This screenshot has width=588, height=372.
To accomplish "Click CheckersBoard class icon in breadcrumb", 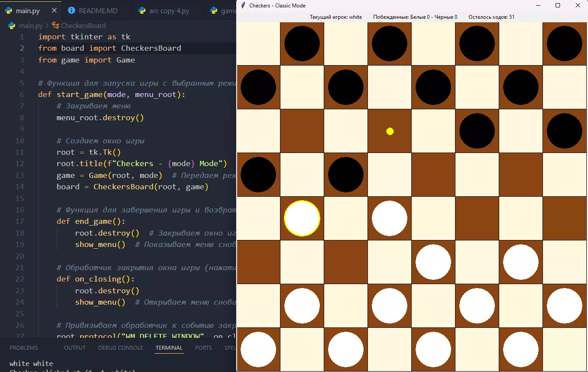I will click(56, 25).
